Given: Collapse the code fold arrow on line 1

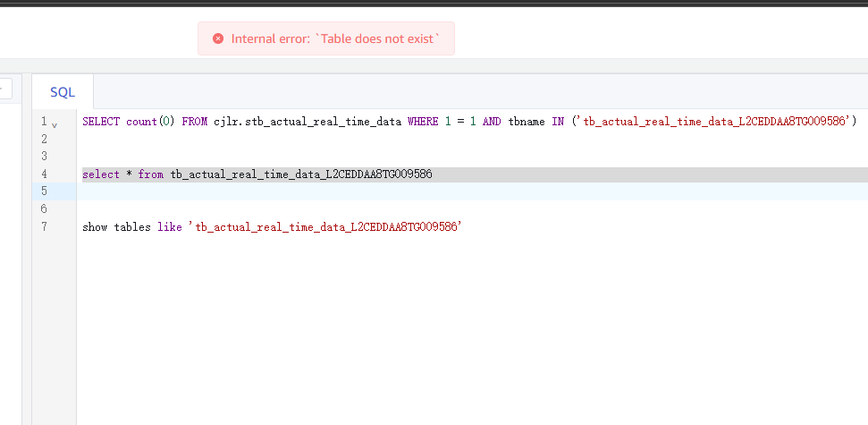Looking at the screenshot, I should pos(55,123).
